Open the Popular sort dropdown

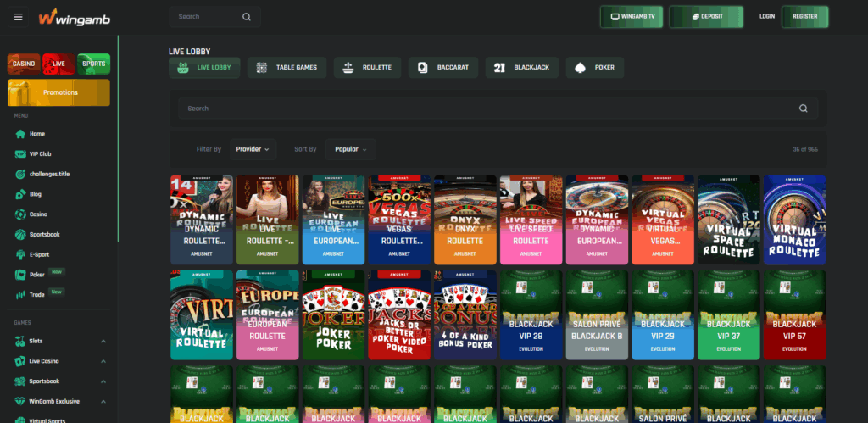351,149
